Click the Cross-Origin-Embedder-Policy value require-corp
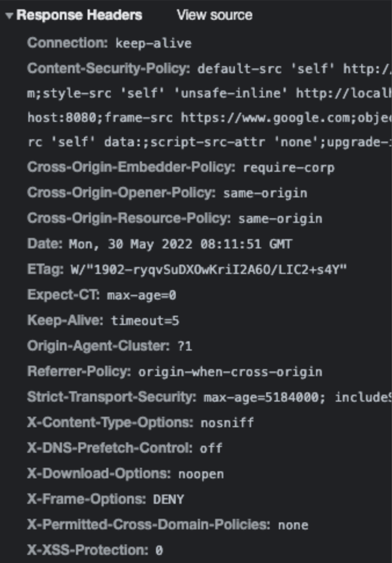The image size is (392, 563). (x=289, y=168)
